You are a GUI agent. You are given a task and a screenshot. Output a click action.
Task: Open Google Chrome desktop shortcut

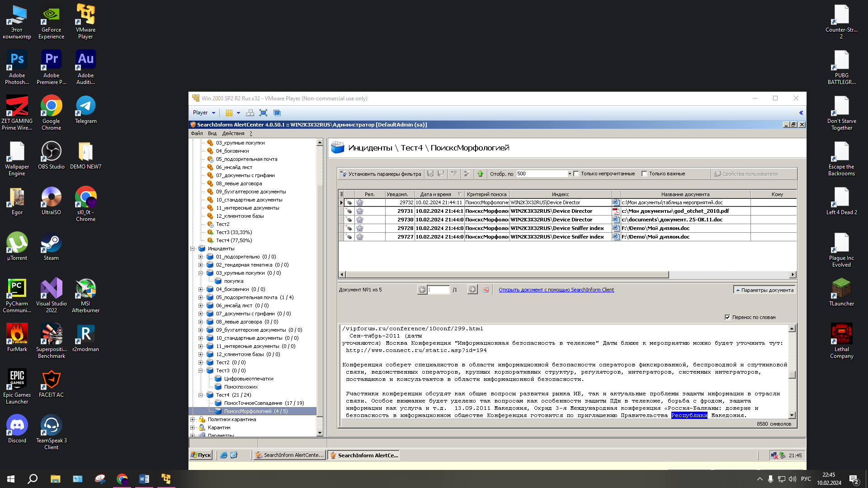(51, 113)
